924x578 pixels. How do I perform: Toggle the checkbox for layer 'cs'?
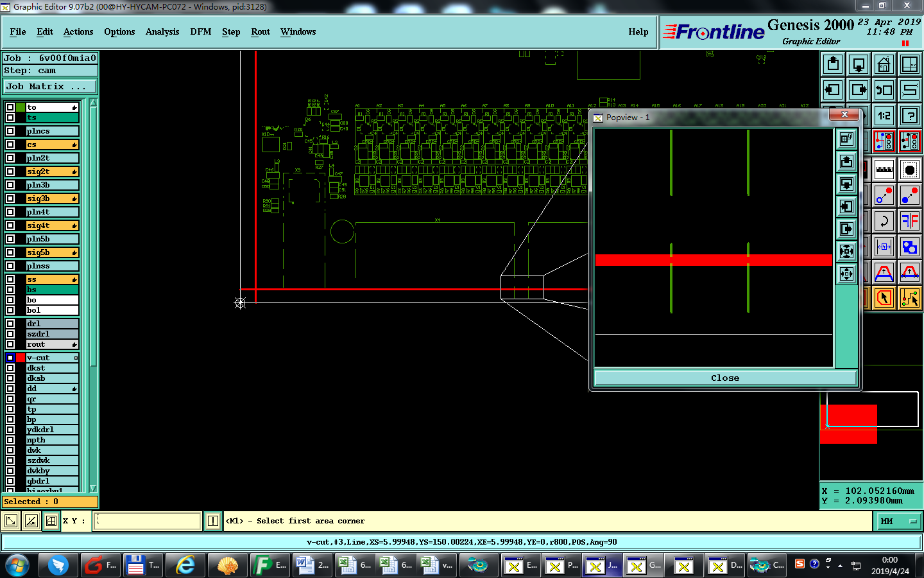(10, 144)
